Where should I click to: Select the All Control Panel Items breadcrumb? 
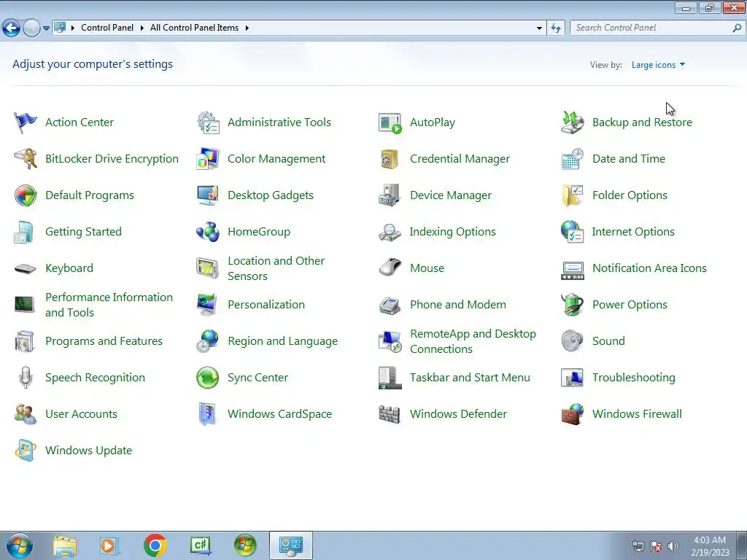click(194, 28)
